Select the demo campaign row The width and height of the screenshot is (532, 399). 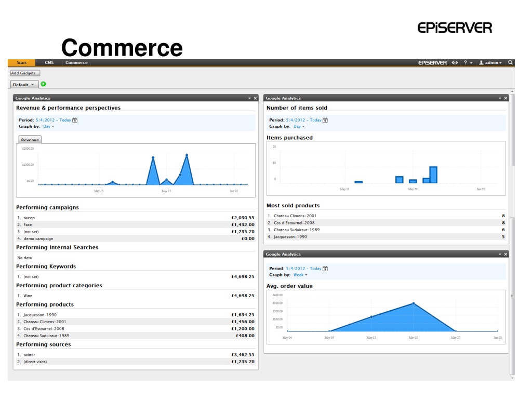(136, 239)
